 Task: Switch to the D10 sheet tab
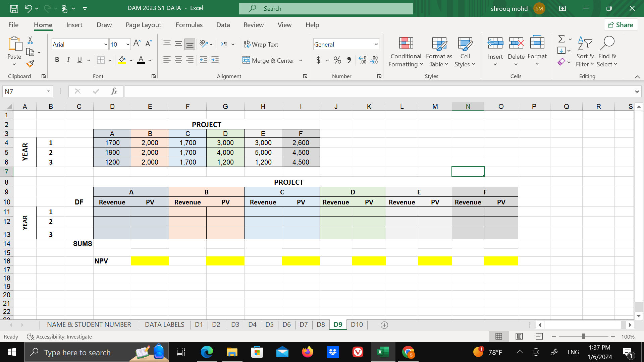(x=357, y=325)
